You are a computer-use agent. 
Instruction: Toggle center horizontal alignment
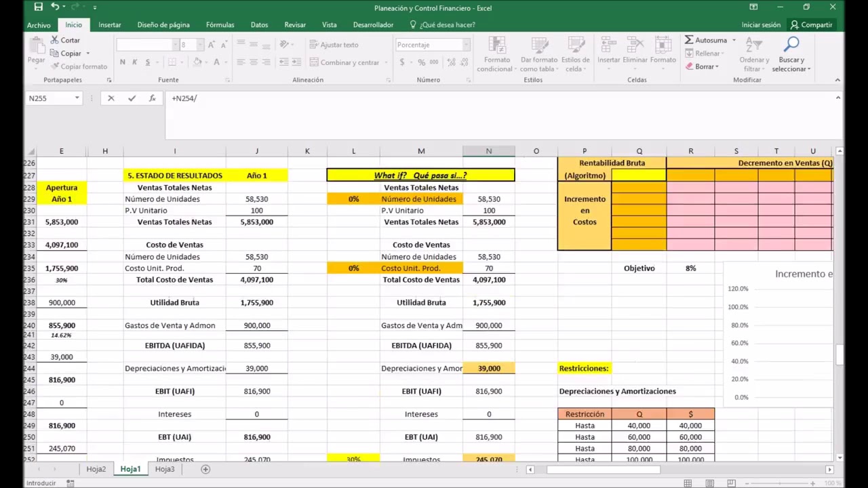click(x=254, y=62)
